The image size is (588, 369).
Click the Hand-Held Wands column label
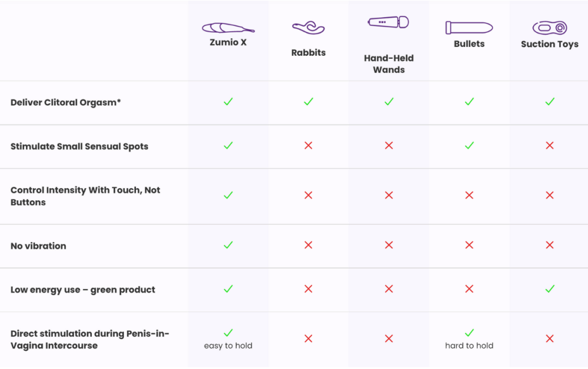point(389,63)
